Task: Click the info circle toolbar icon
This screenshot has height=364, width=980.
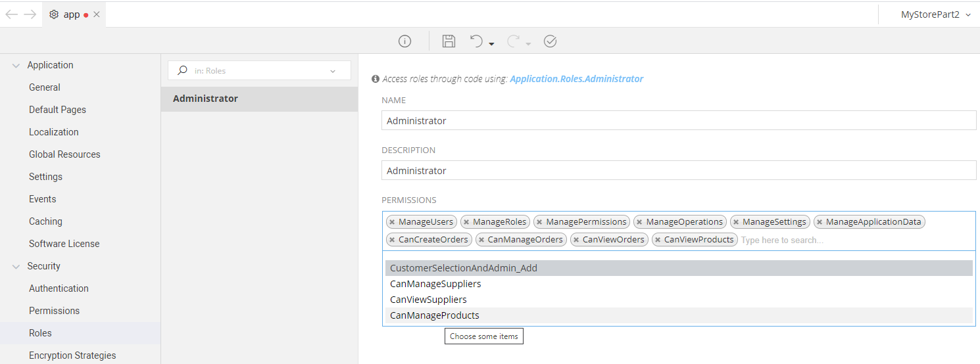Action: 404,41
